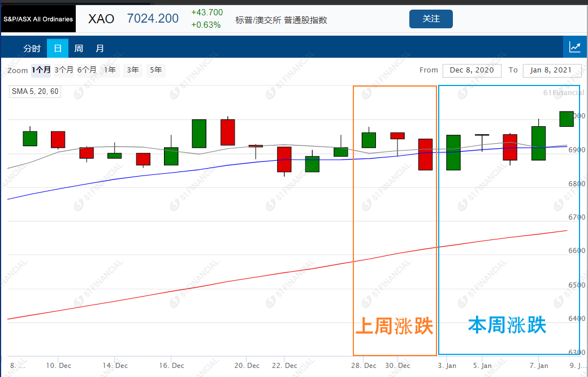Set zoom range to 5年
The height and width of the screenshot is (377, 588).
point(155,70)
